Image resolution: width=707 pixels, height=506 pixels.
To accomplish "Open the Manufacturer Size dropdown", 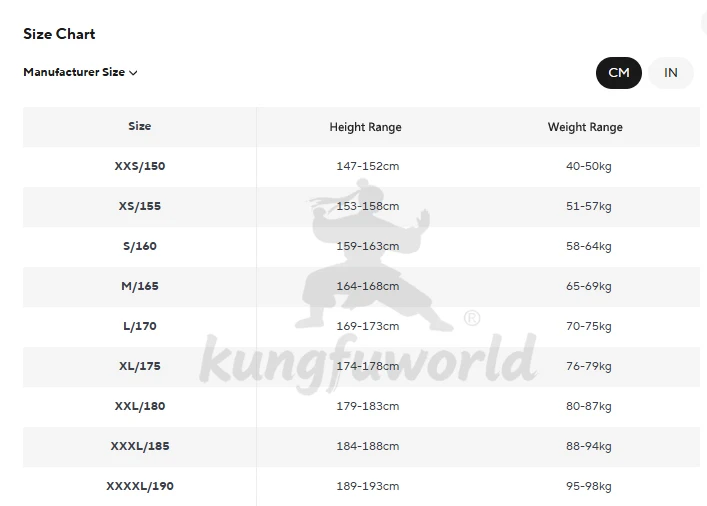I will coord(80,72).
